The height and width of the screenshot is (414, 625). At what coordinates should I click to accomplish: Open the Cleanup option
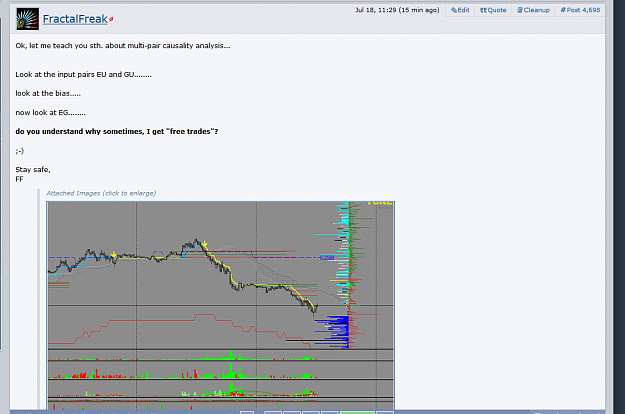(533, 10)
